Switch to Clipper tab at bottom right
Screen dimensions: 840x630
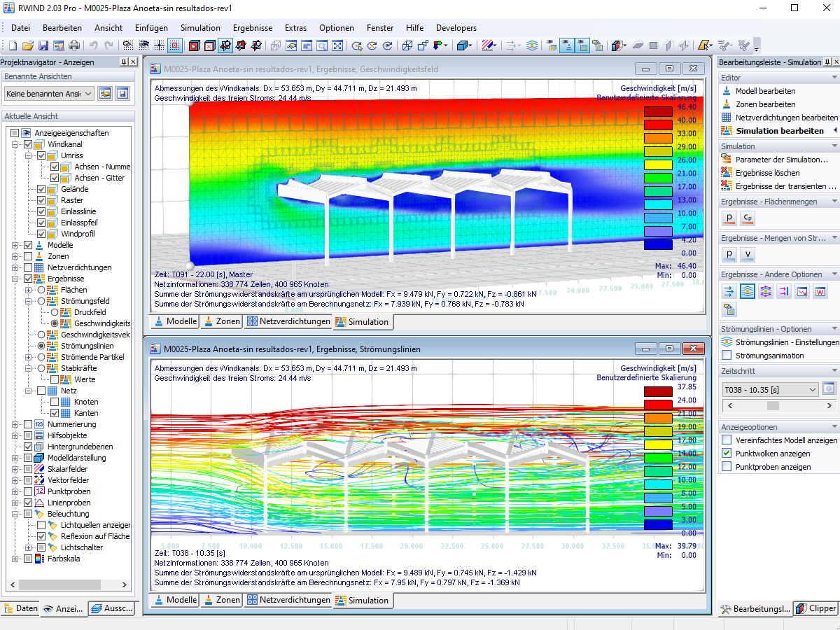pyautogui.click(x=815, y=608)
